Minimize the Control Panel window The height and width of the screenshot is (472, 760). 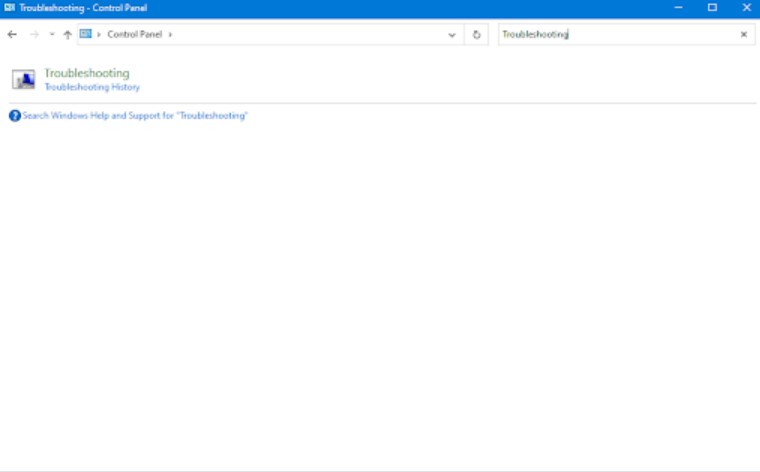pos(679,7)
